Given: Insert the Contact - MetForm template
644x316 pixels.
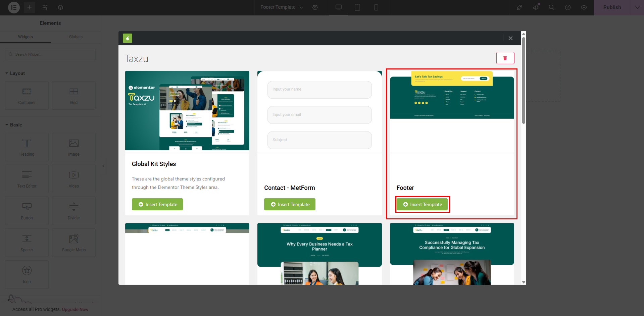Looking at the screenshot, I should click(x=290, y=204).
